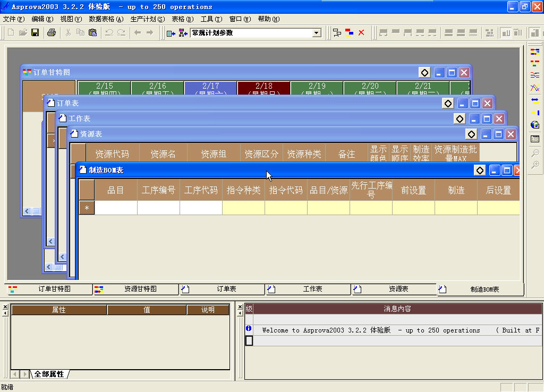Collapse property panel with small arrow below X
This screenshot has width=544, height=392.
tap(5, 313)
